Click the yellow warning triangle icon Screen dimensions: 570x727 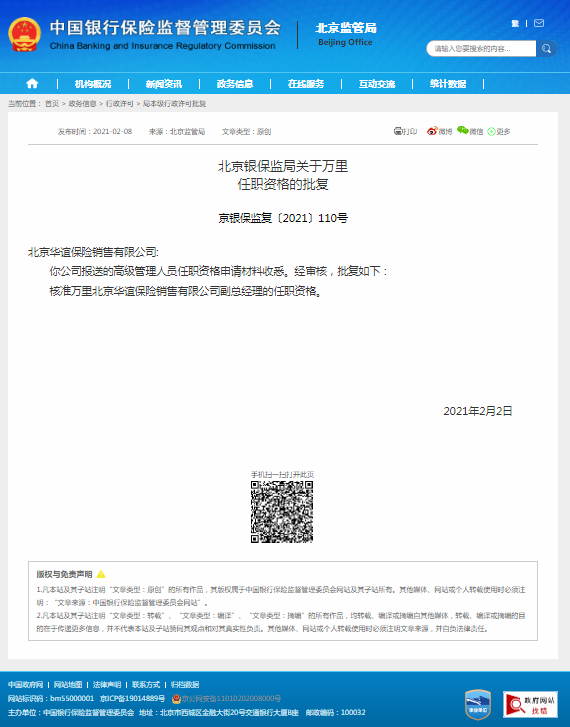[x=101, y=574]
